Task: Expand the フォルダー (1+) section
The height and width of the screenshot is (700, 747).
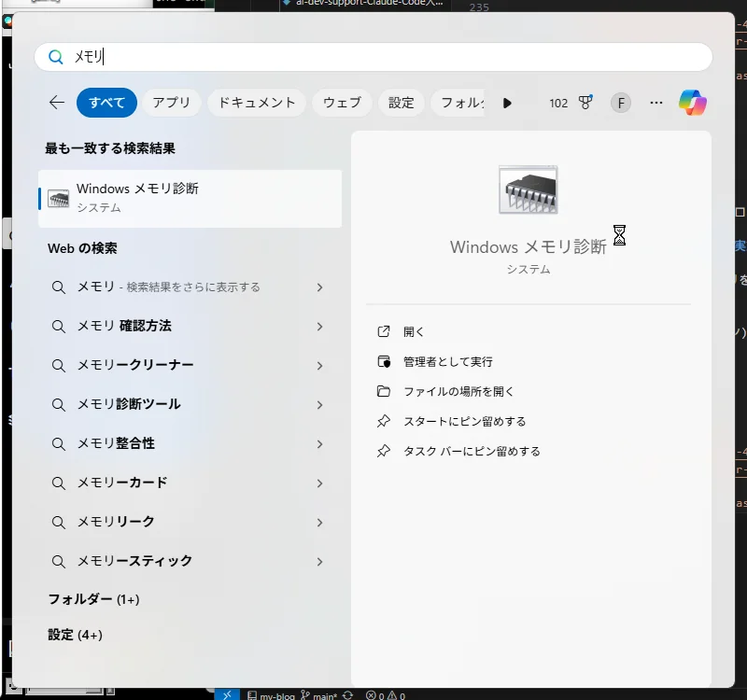Action: (93, 599)
